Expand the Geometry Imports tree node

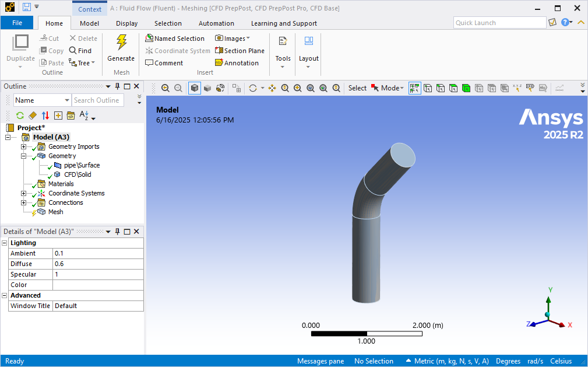click(x=24, y=146)
